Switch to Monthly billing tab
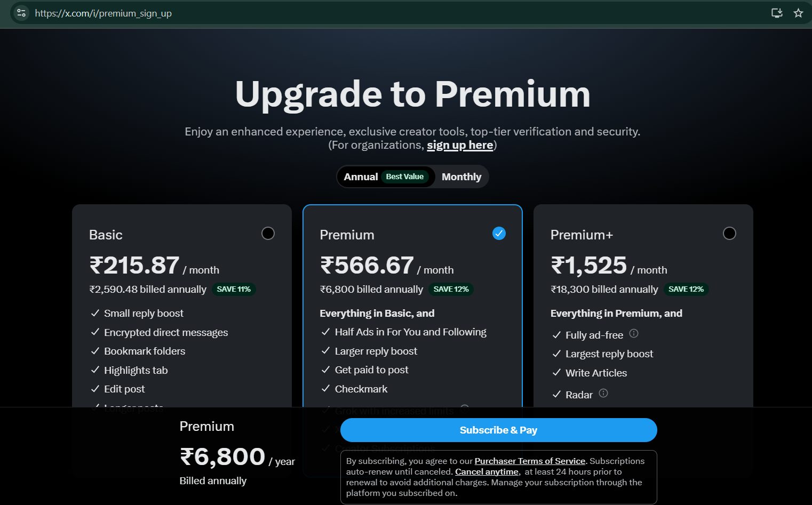The width and height of the screenshot is (812, 505). pos(461,177)
